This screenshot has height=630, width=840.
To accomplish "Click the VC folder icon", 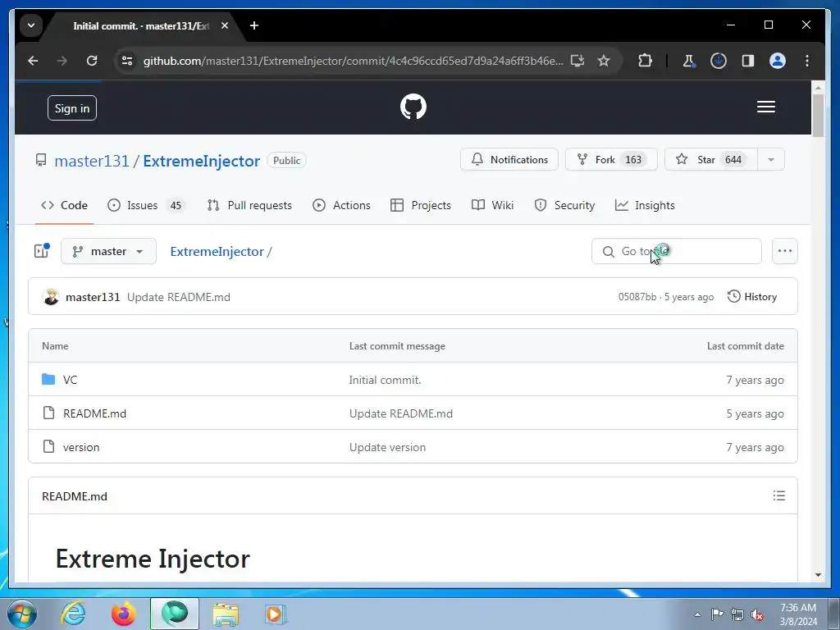I will (x=48, y=379).
